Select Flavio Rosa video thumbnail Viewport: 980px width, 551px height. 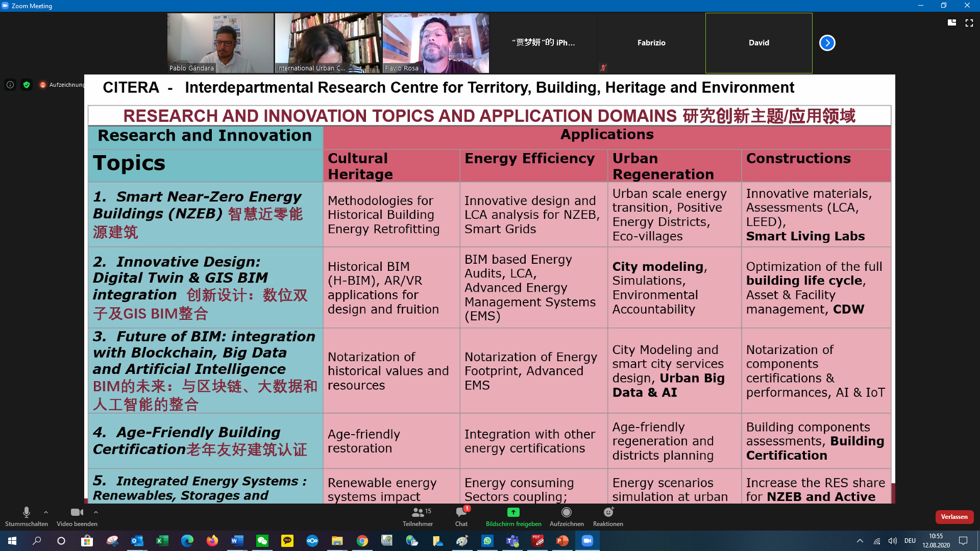click(x=435, y=43)
